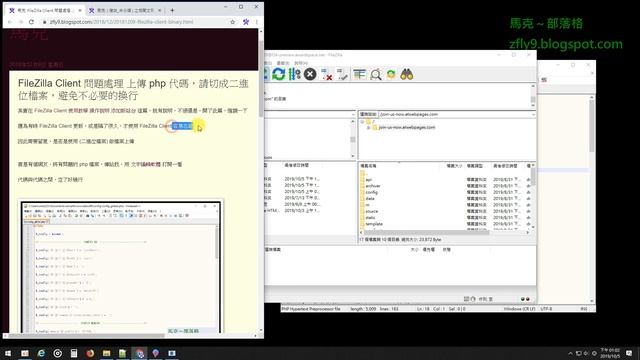Close the second Chrome tab
The image size is (640, 360).
(x=160, y=10)
